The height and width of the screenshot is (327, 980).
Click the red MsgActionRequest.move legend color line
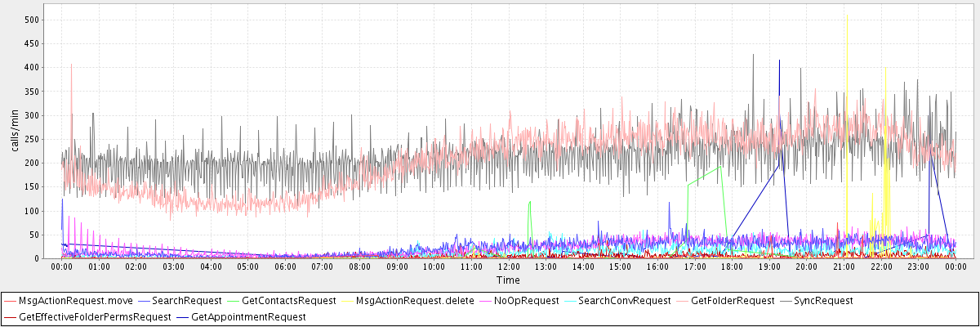[x=10, y=301]
